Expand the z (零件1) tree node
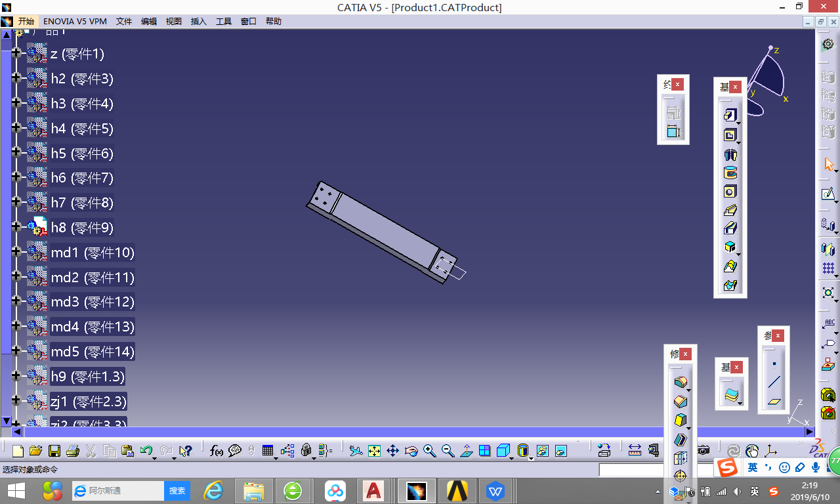The width and height of the screenshot is (840, 504). 16,52
